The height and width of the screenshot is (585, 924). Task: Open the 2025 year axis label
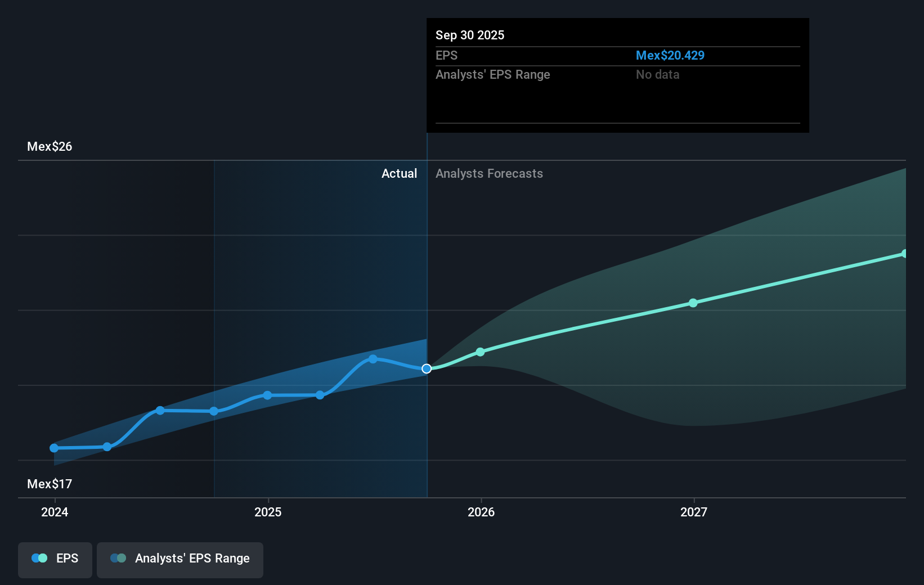coord(268,512)
